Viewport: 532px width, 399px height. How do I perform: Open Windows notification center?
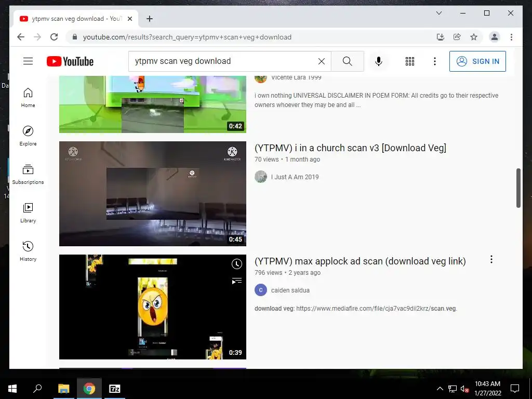515,389
